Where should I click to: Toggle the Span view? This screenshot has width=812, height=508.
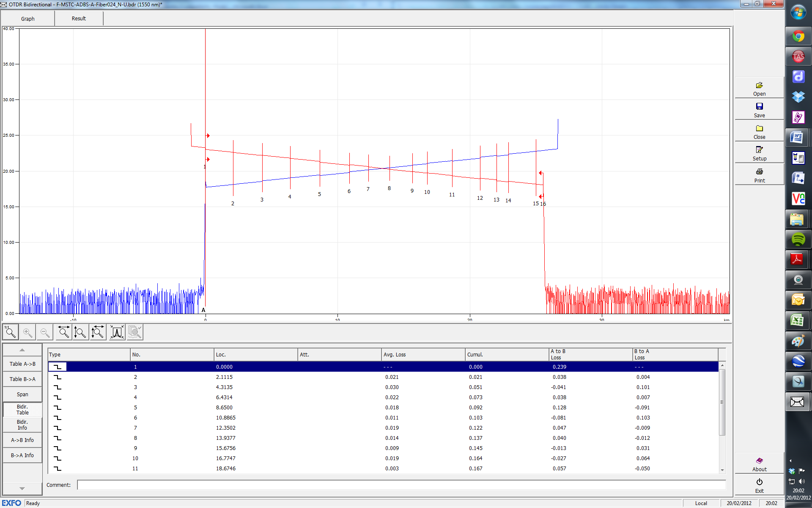coord(22,394)
